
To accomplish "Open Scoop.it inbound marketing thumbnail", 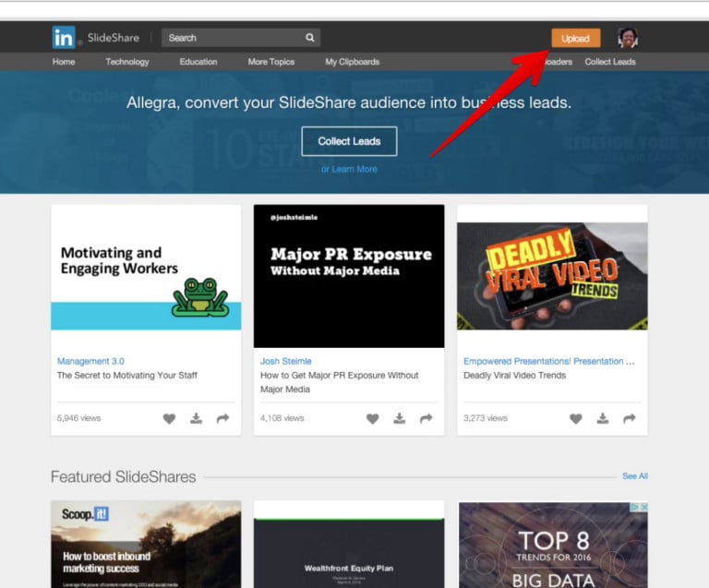I will click(146, 545).
